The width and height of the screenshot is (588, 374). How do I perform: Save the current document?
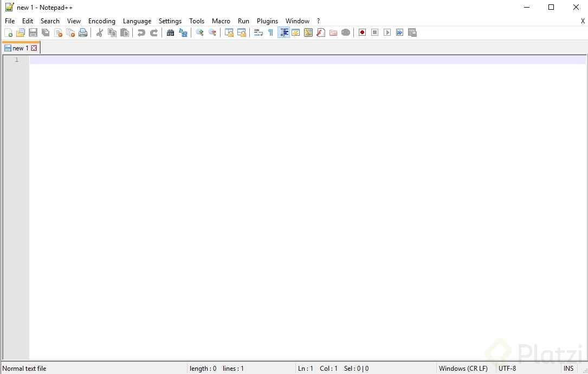point(33,33)
